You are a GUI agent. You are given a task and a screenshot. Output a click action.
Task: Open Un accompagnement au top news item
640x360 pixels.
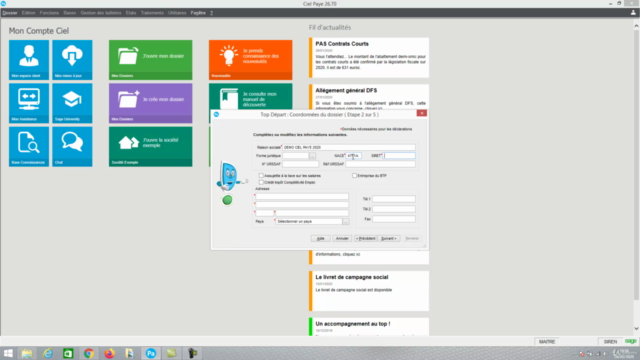tap(369, 327)
